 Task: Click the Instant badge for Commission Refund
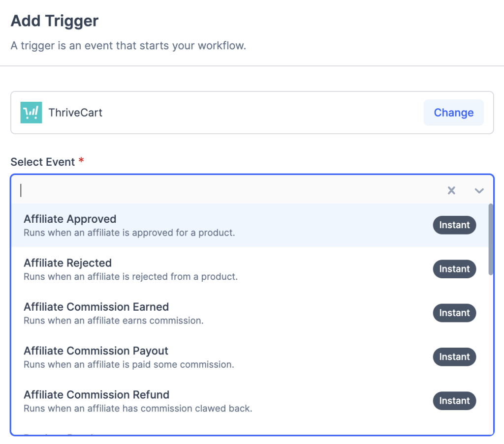pyautogui.click(x=454, y=401)
